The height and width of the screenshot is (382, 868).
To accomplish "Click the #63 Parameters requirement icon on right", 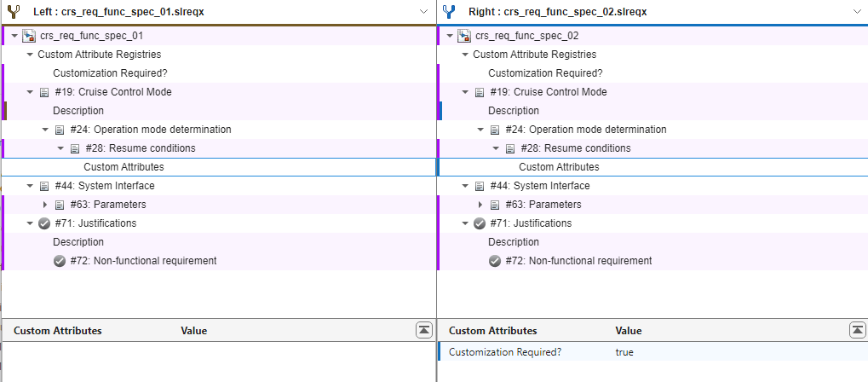I will pyautogui.click(x=495, y=205).
